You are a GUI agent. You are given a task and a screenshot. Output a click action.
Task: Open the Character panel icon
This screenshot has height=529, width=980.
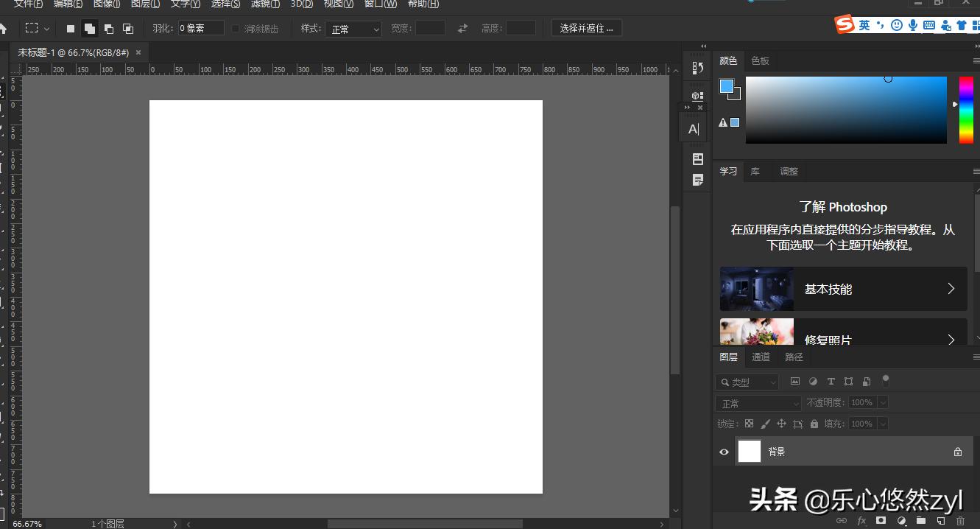click(x=693, y=129)
